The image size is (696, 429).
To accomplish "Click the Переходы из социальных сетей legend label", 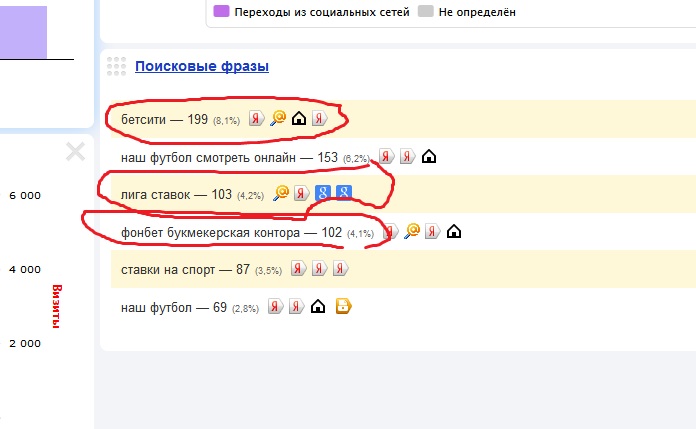I will pyautogui.click(x=322, y=12).
